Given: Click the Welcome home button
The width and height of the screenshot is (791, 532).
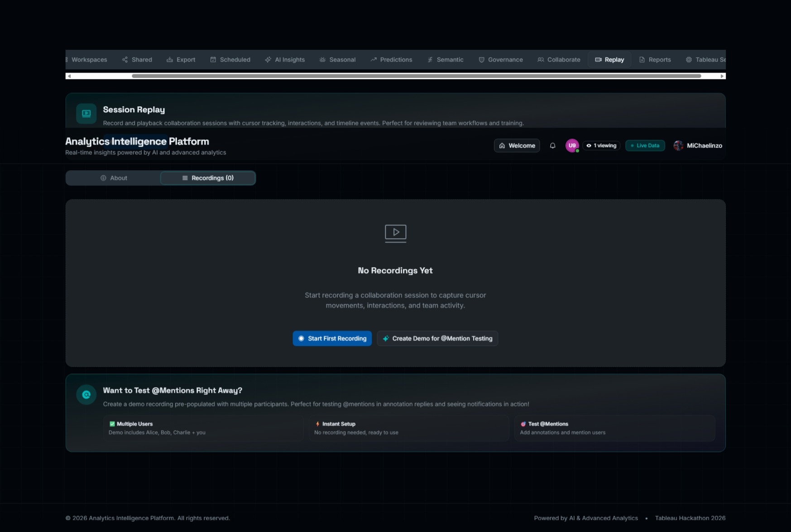Looking at the screenshot, I should [517, 146].
